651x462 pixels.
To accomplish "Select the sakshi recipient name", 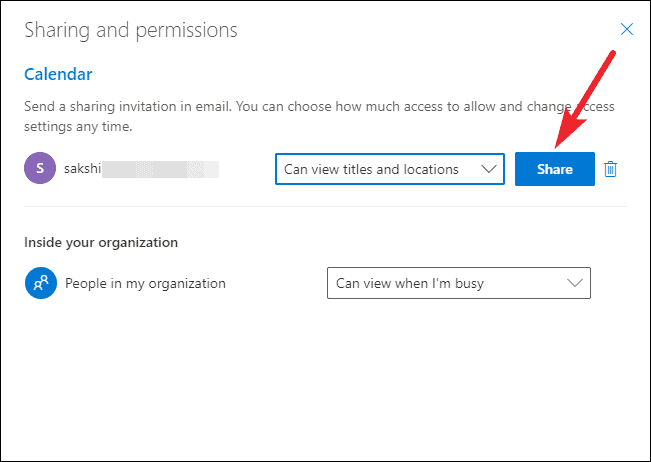I will (85, 169).
